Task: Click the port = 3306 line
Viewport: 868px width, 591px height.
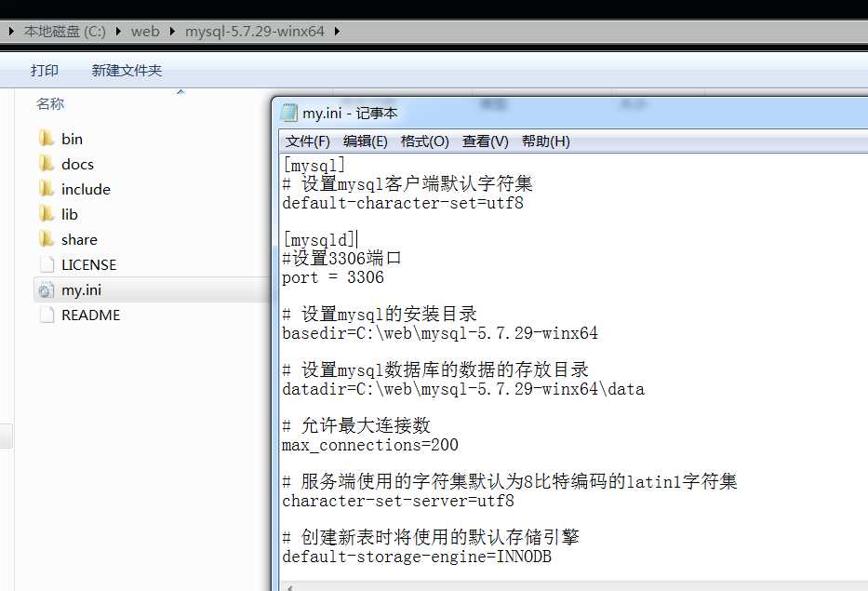Action: pos(333,277)
